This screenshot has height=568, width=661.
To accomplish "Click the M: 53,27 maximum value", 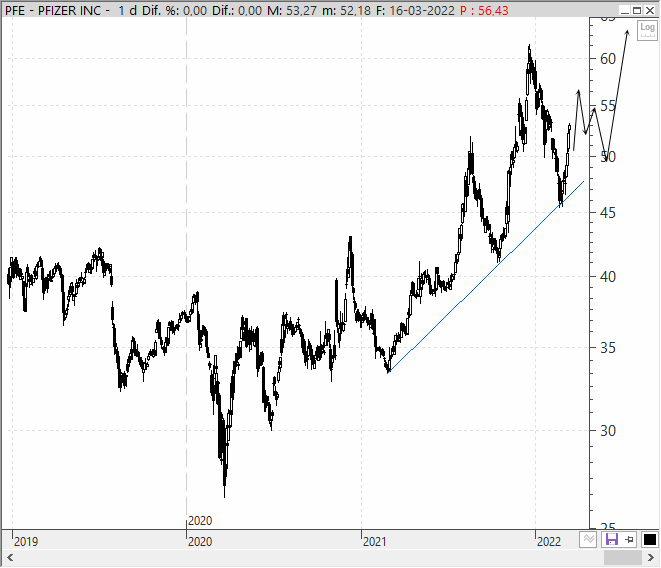I will [292, 11].
